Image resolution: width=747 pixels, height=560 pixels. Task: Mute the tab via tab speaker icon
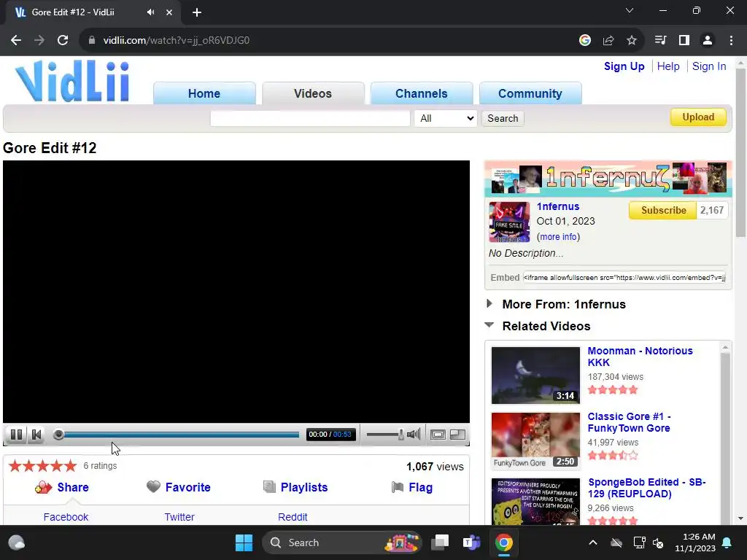[x=150, y=12]
